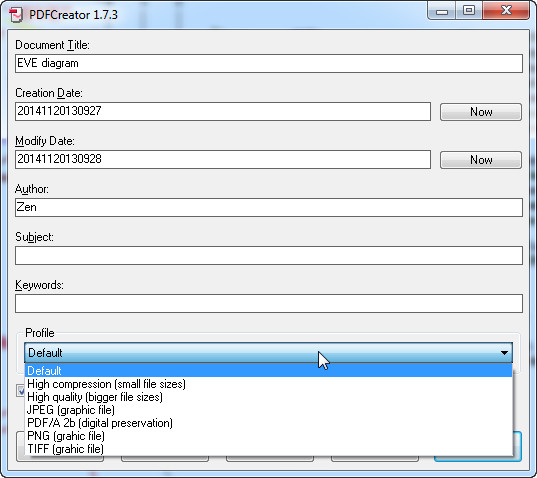This screenshot has height=478, width=537.
Task: Focus the empty Subject field
Action: (269, 255)
